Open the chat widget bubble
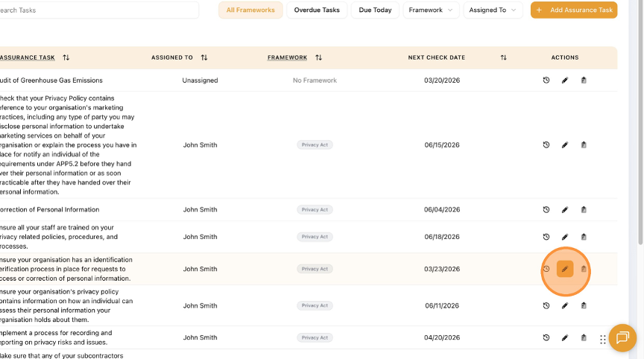 620,337
